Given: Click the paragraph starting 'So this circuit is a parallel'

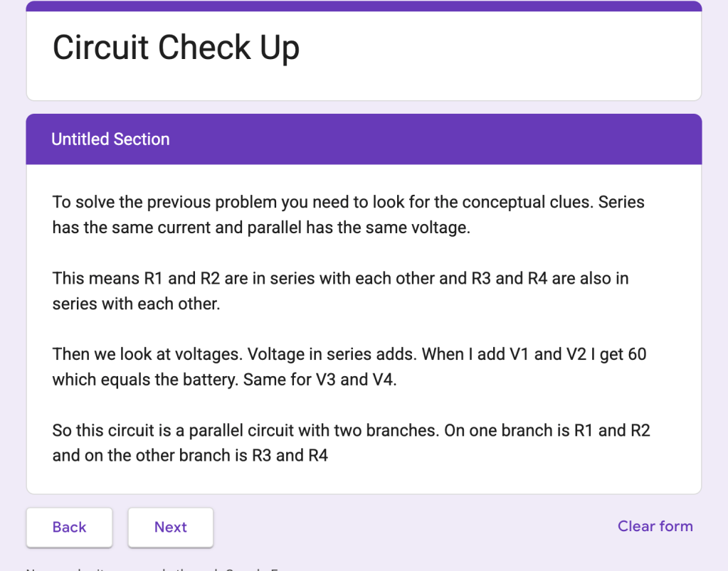Looking at the screenshot, I should (x=351, y=442).
